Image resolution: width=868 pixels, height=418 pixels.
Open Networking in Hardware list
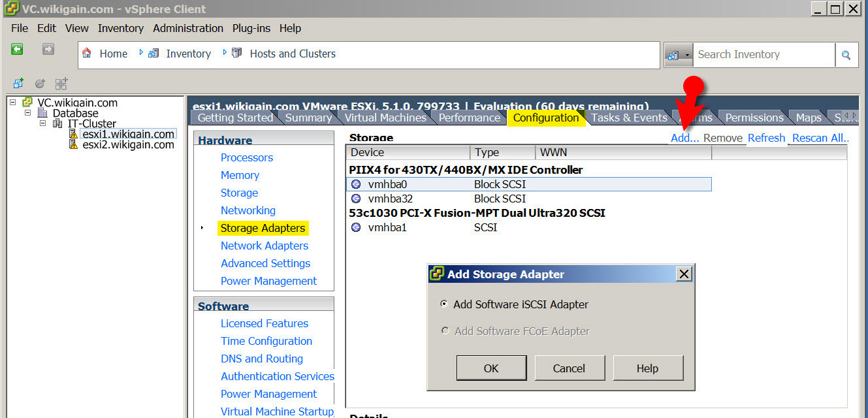[x=248, y=210]
